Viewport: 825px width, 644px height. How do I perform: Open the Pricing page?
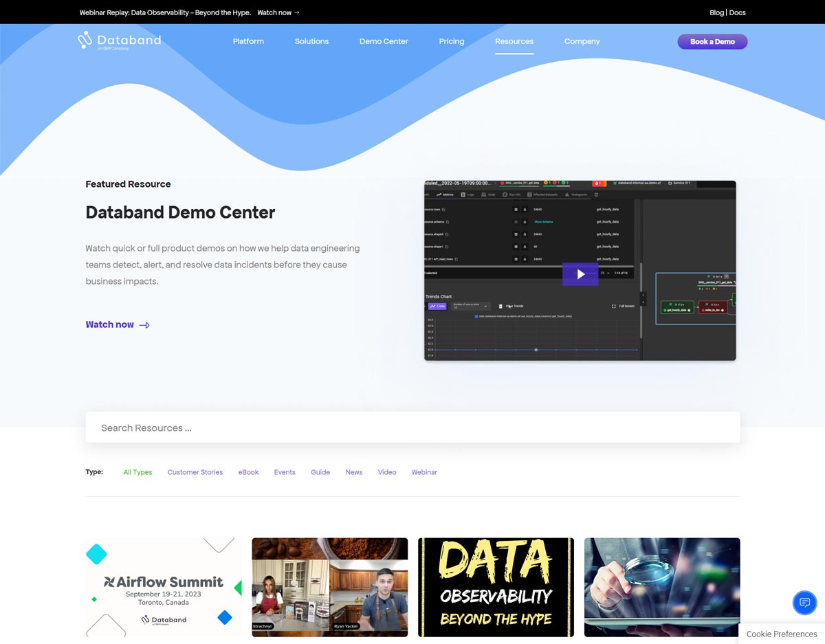point(452,41)
